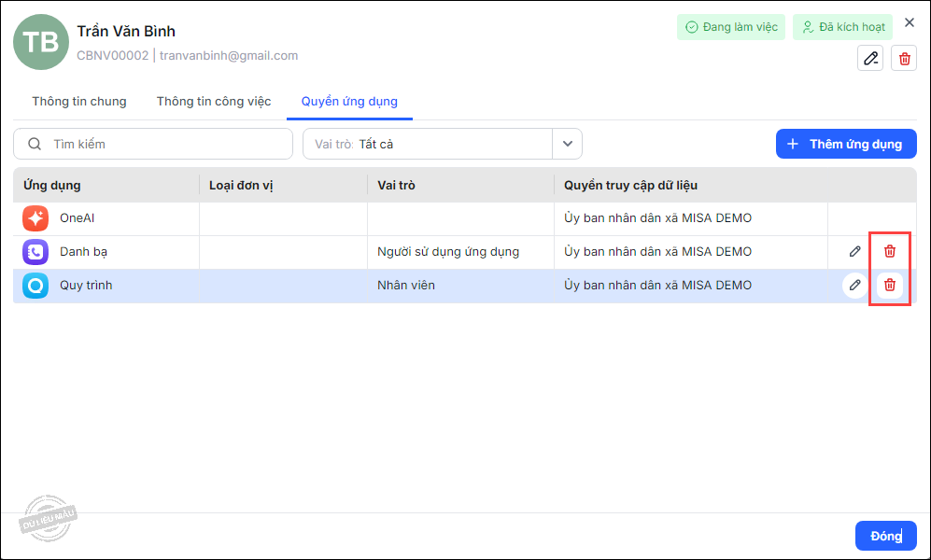Edit the Danh bạ application permission
The height and width of the screenshot is (560, 931).
854,251
